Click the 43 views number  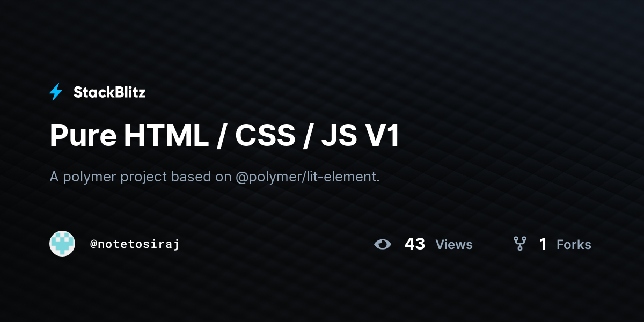415,244
